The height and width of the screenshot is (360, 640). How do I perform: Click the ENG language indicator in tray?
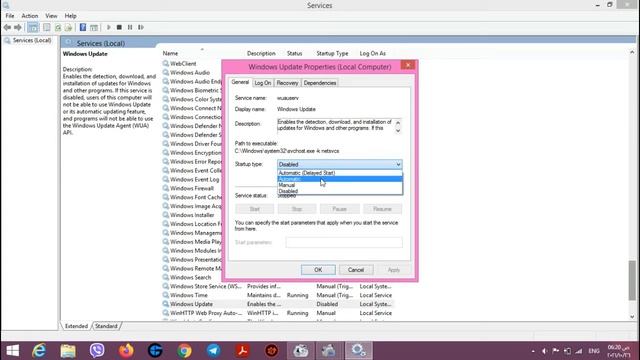tap(594, 351)
